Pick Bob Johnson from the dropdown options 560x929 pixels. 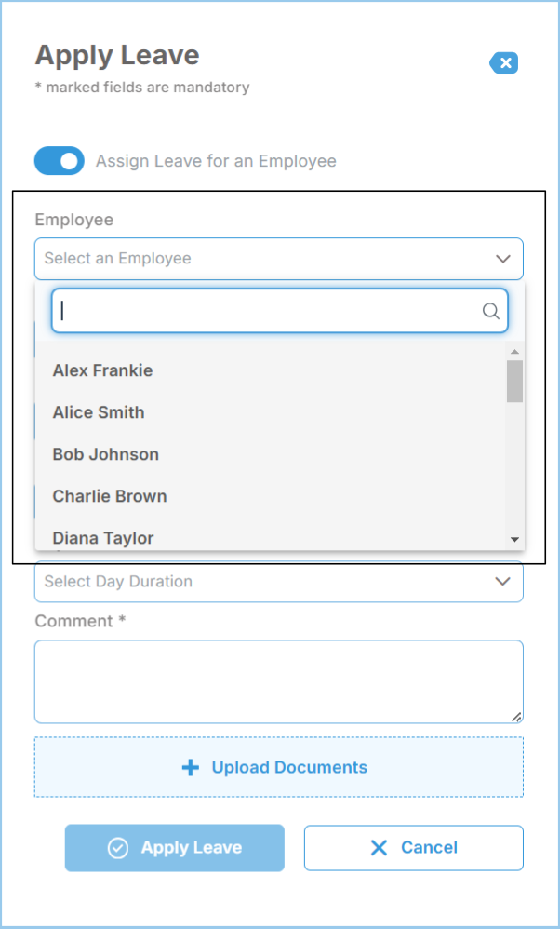click(x=105, y=454)
